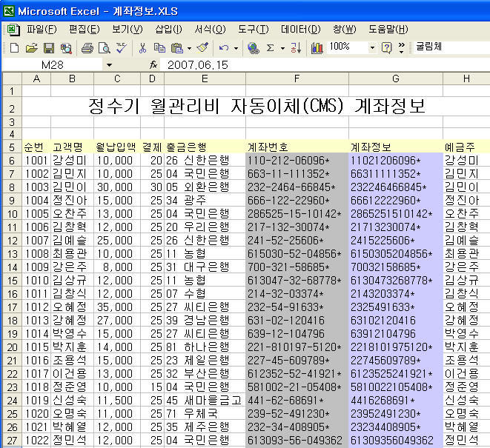The width and height of the screenshot is (490, 448).
Task: Open the 보기(V) menu
Action: 128,30
